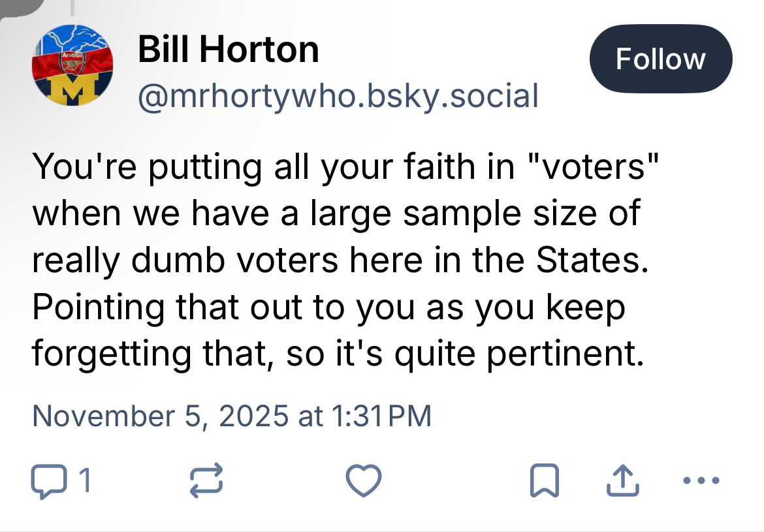This screenshot has height=532, width=764.
Task: Open the @mrhortywho.bsky.social handle link
Action: coord(338,96)
